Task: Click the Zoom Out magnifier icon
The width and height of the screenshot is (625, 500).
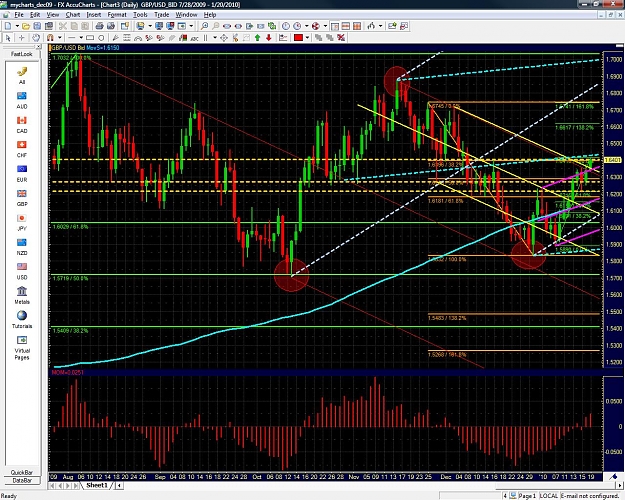Action: pos(215,26)
